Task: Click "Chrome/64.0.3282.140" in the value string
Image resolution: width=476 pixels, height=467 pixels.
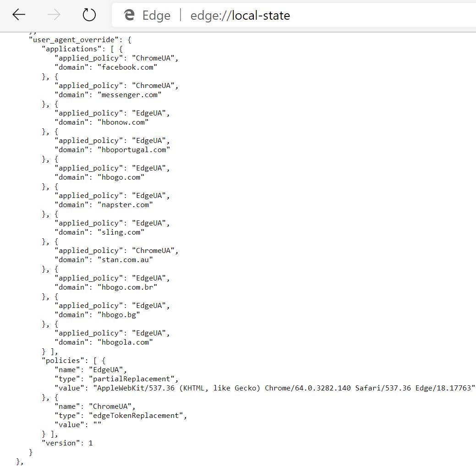Action: pyautogui.click(x=307, y=388)
